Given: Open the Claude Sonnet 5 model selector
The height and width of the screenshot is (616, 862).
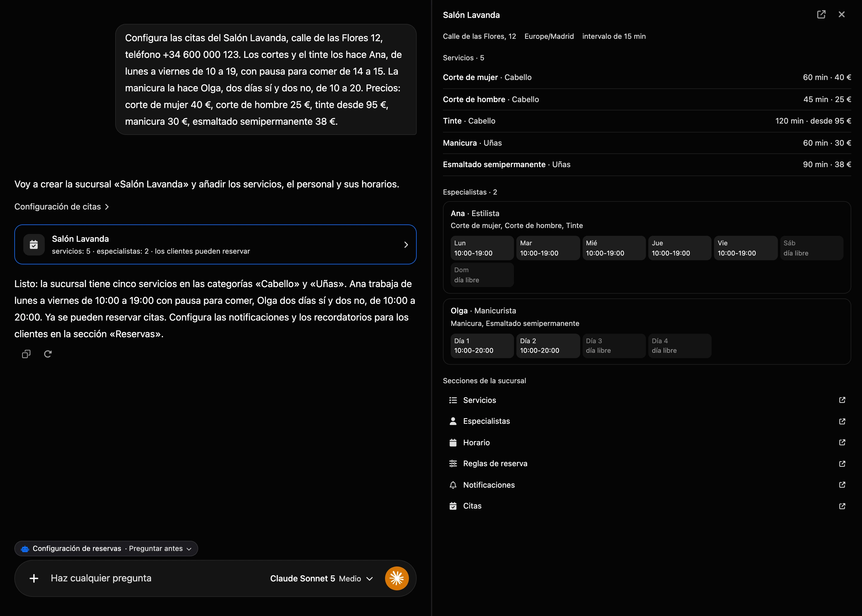Looking at the screenshot, I should (321, 578).
